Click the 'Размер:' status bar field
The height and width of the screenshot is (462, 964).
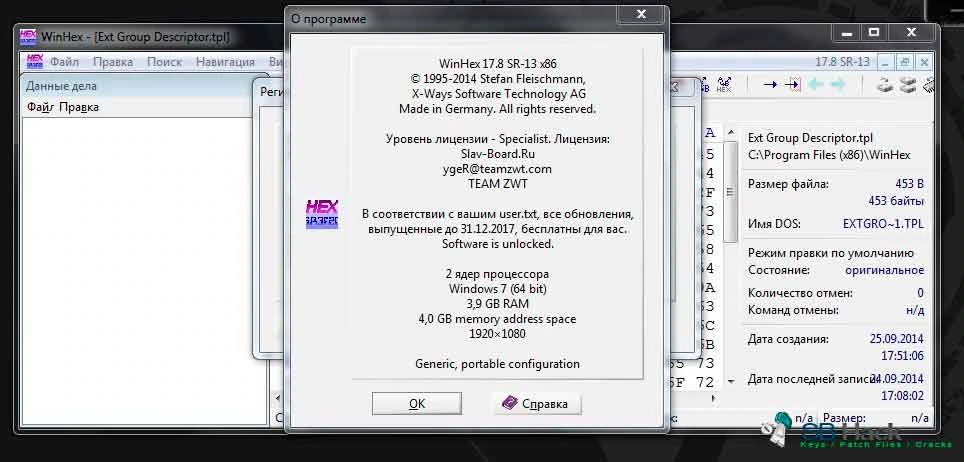844,418
